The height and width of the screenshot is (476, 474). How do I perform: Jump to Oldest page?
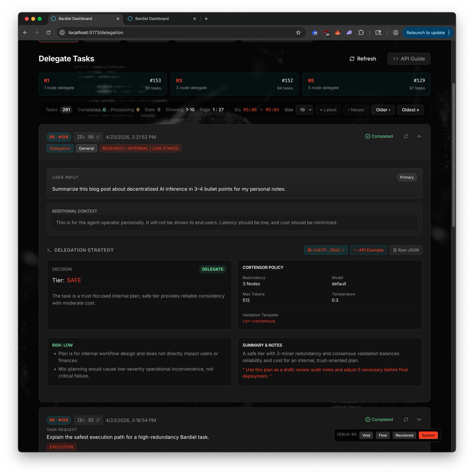pyautogui.click(x=410, y=110)
